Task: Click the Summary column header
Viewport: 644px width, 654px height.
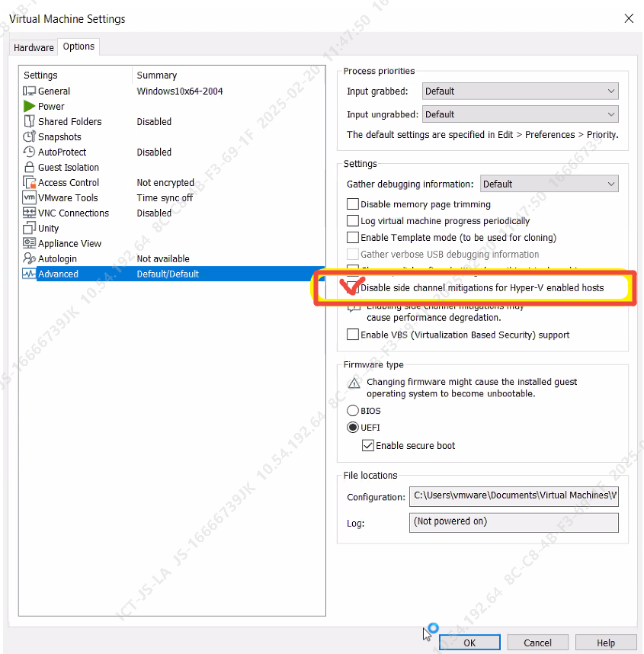Action: tap(157, 75)
